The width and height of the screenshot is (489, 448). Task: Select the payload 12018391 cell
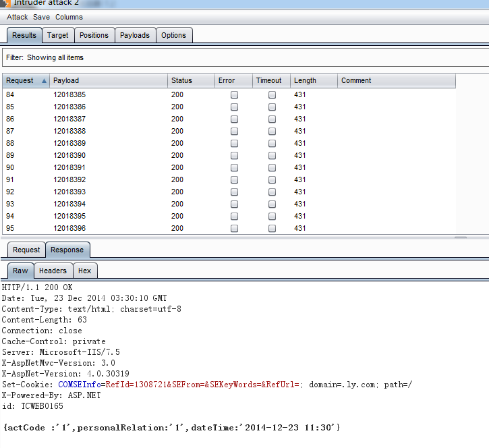[x=69, y=167]
